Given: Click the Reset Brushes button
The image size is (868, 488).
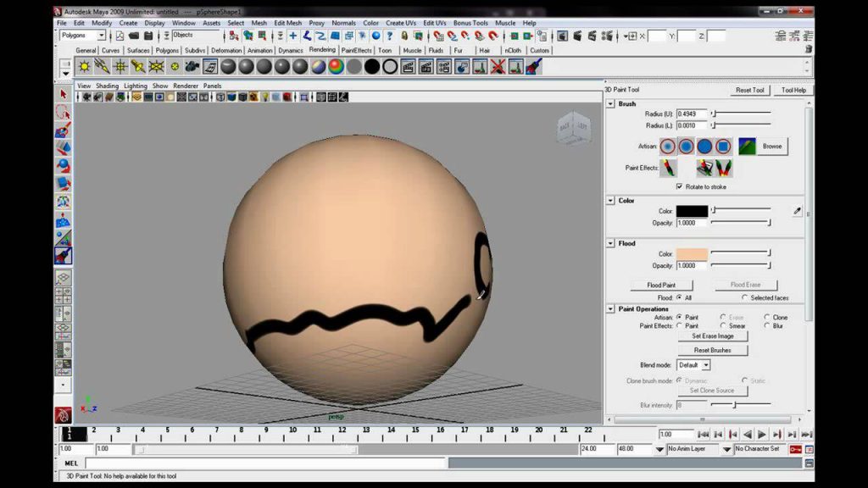Looking at the screenshot, I should coord(712,350).
